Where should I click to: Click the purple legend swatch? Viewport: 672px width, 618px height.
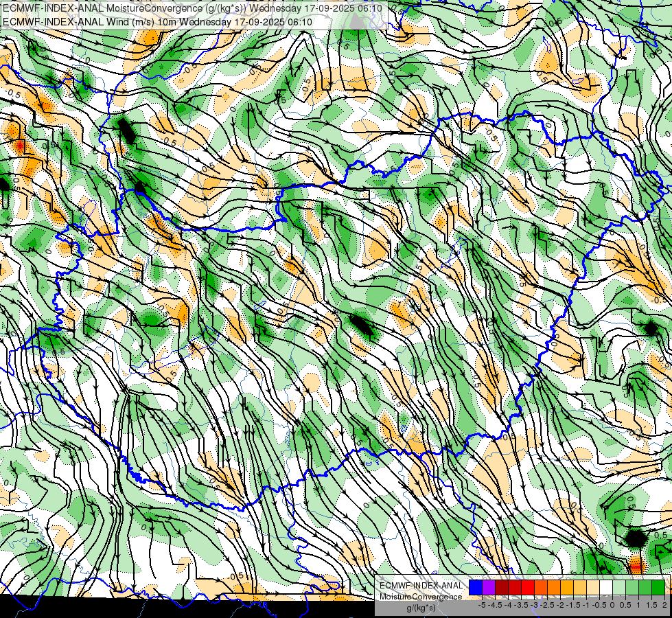489,587
